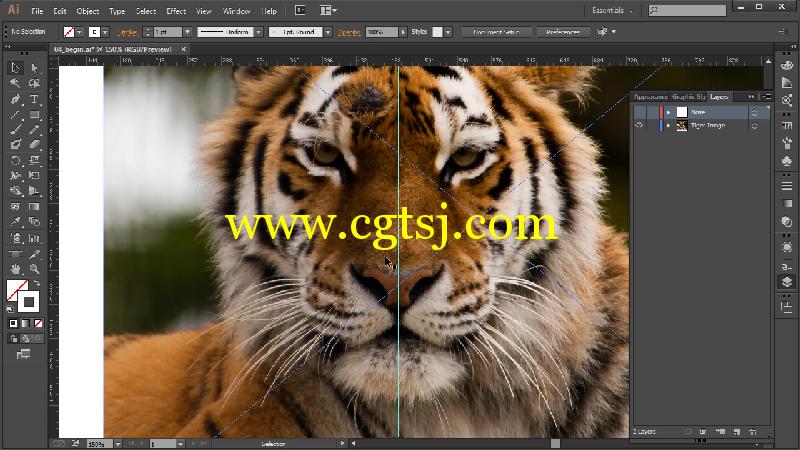Select the Mesh tool
The image size is (800, 450).
pyautogui.click(x=15, y=207)
